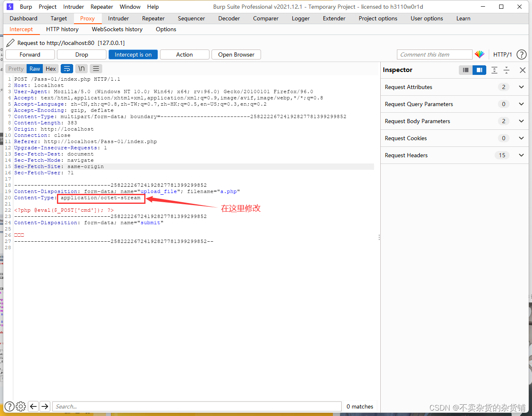This screenshot has width=532, height=416.
Task: Click the Open Browser button
Action: [x=236, y=54]
